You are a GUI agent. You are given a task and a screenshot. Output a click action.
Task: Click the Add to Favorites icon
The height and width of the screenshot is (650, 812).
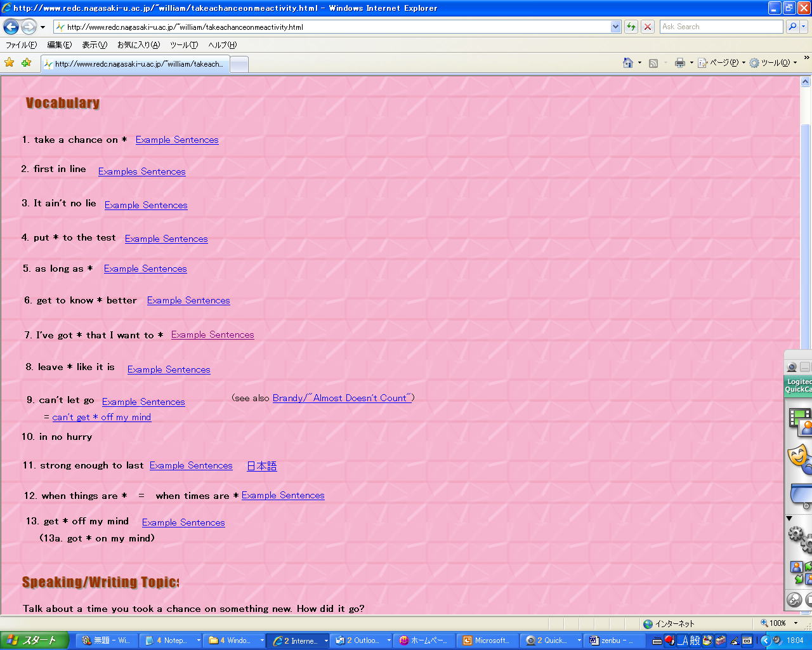[x=26, y=63]
